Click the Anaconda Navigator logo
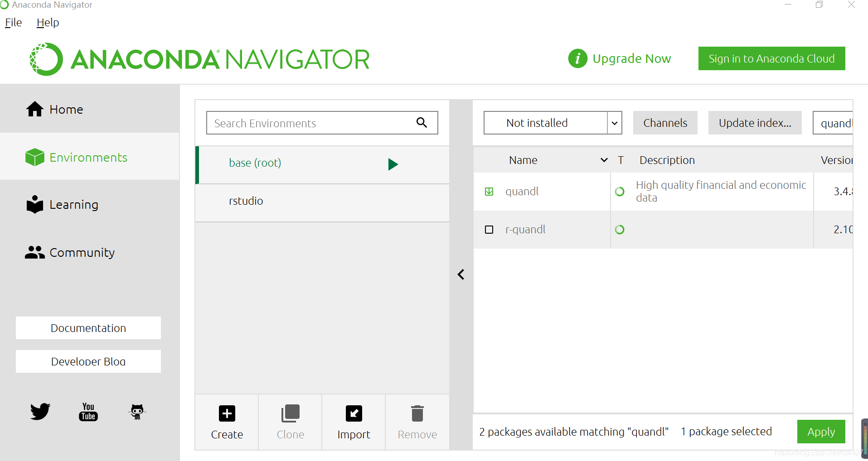This screenshot has height=461, width=868. pos(199,59)
